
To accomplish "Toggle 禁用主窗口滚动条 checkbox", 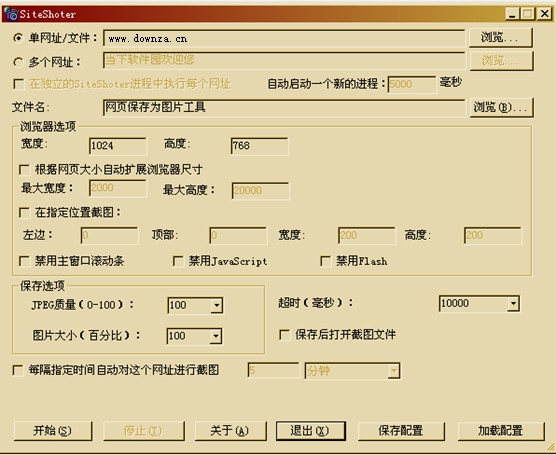I will coord(24,261).
